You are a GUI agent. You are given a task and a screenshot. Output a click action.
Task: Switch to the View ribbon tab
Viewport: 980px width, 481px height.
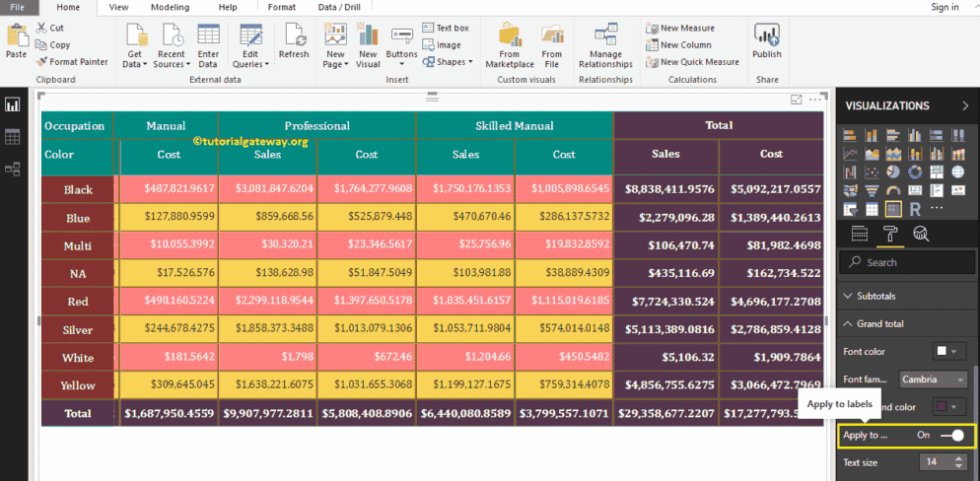118,7
